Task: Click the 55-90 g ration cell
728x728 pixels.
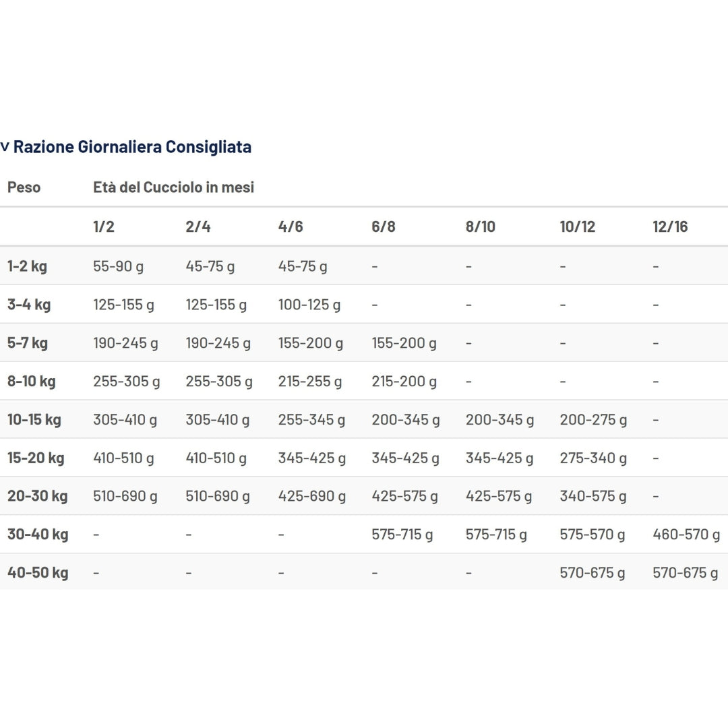Action: coord(118,266)
